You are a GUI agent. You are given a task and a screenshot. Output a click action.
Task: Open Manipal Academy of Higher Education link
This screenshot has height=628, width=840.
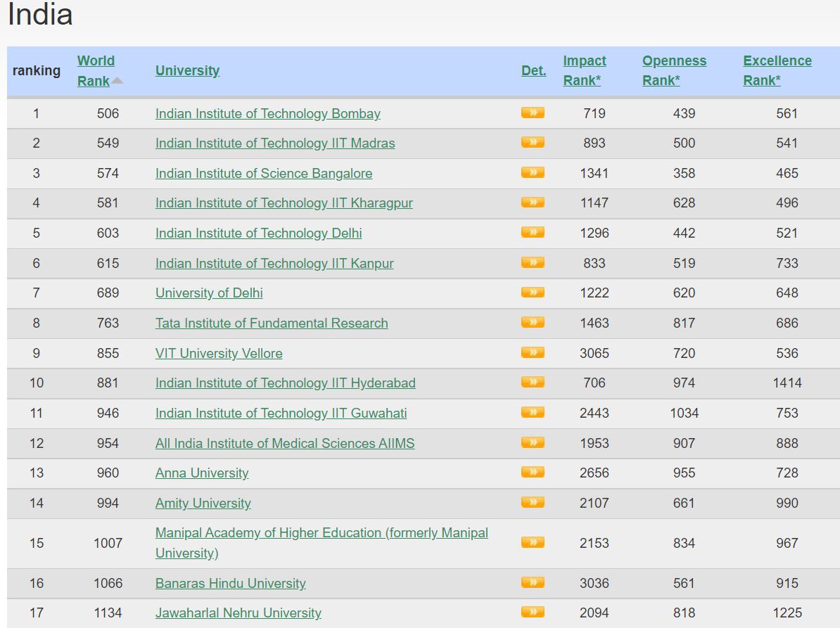tap(322, 543)
